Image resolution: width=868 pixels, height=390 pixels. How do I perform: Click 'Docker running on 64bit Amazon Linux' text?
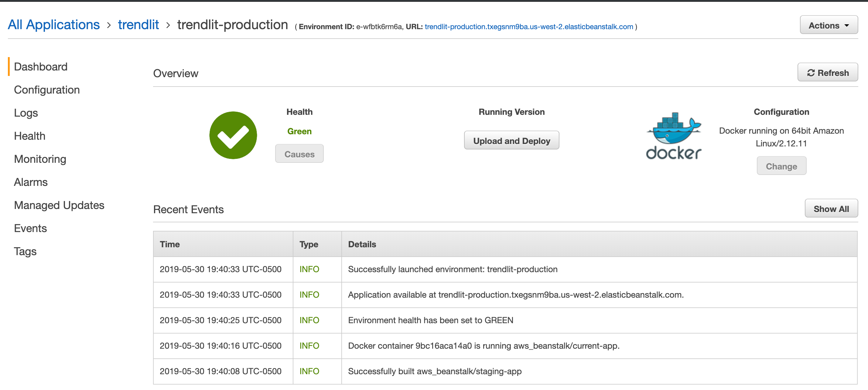[x=781, y=137]
